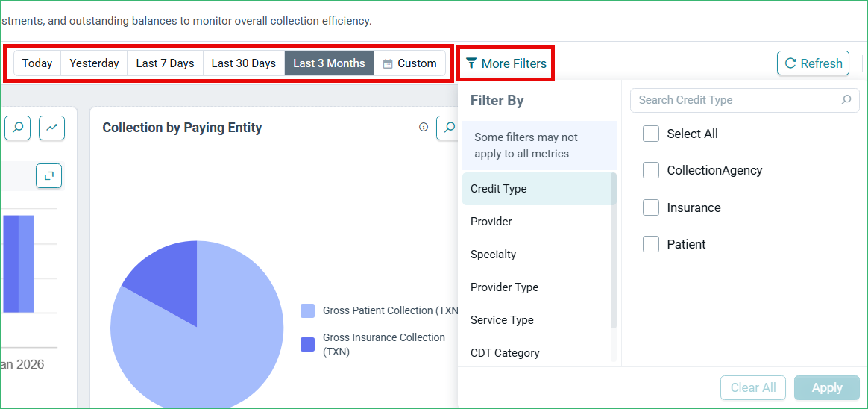This screenshot has height=409, width=868.
Task: Select Service Type filter category
Action: pos(536,319)
